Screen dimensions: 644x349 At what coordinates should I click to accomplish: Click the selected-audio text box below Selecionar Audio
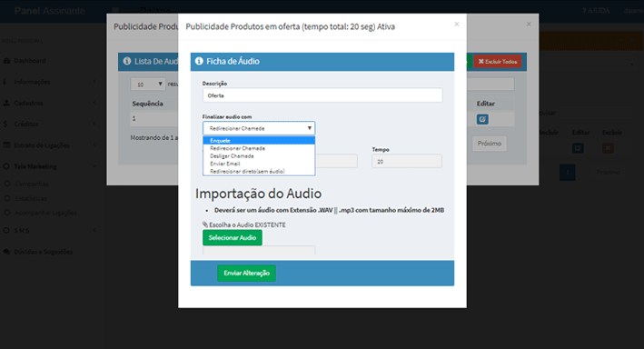[x=259, y=250]
